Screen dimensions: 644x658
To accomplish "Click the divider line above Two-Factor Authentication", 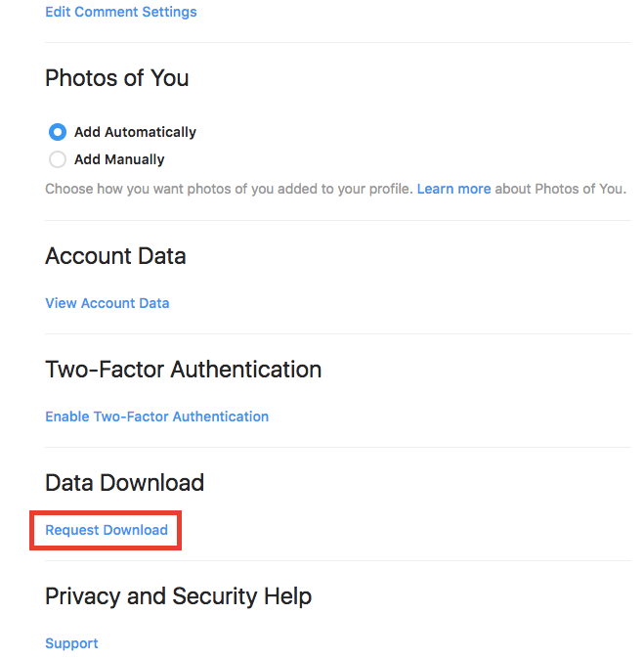I will [x=337, y=333].
